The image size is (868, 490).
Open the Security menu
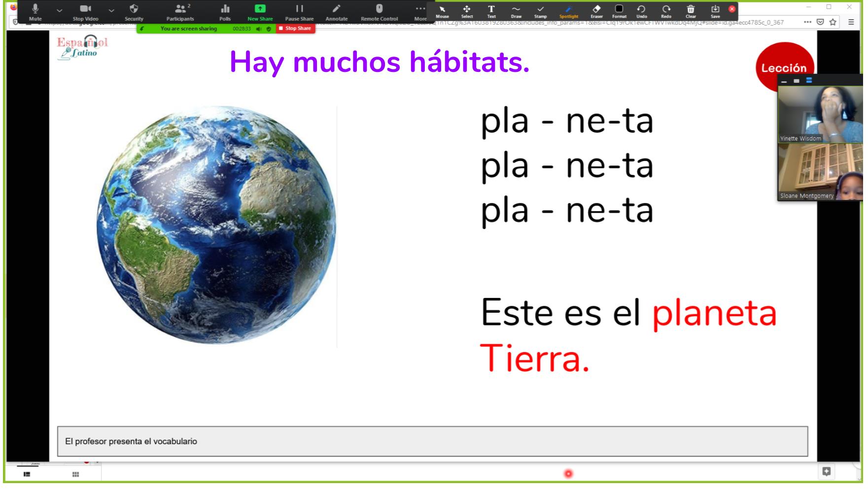coord(134,12)
